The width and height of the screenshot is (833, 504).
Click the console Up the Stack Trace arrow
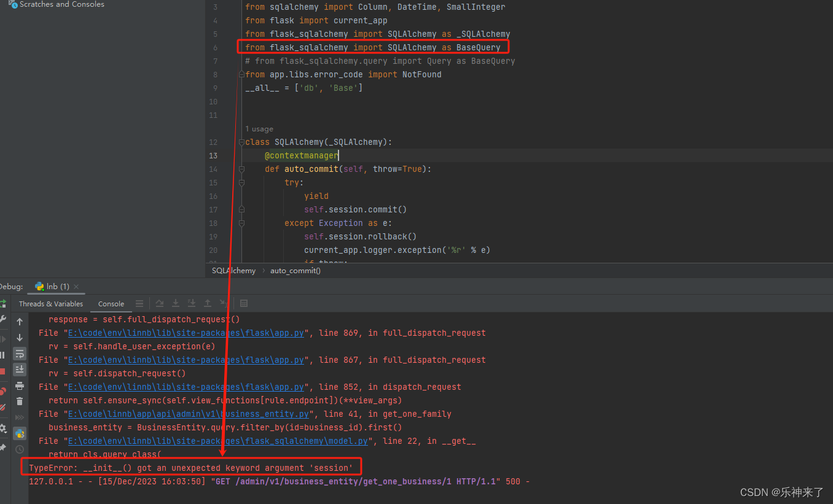pyautogui.click(x=20, y=322)
